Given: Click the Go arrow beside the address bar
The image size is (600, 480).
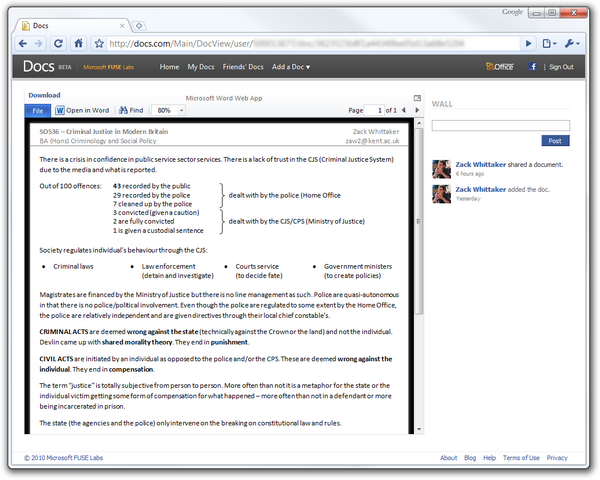Looking at the screenshot, I should click(x=528, y=44).
